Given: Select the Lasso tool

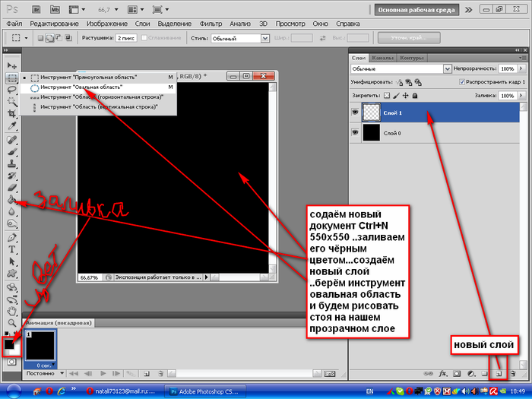Looking at the screenshot, I should point(12,89).
